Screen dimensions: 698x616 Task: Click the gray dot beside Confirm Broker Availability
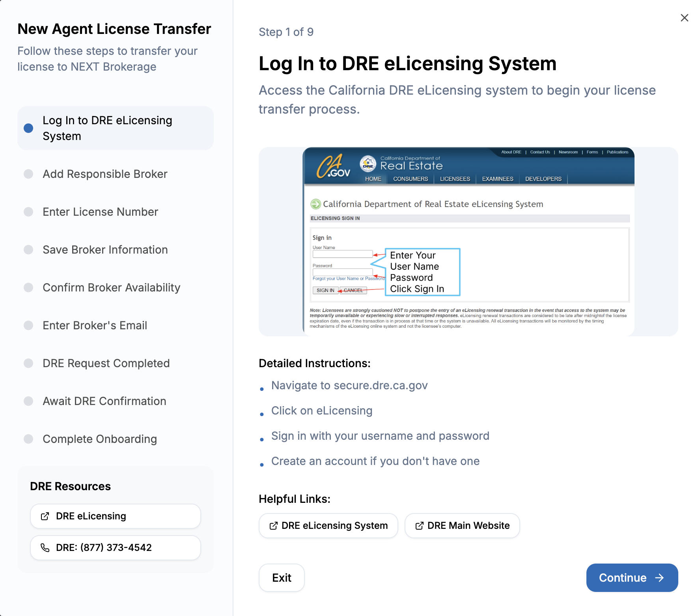(28, 287)
